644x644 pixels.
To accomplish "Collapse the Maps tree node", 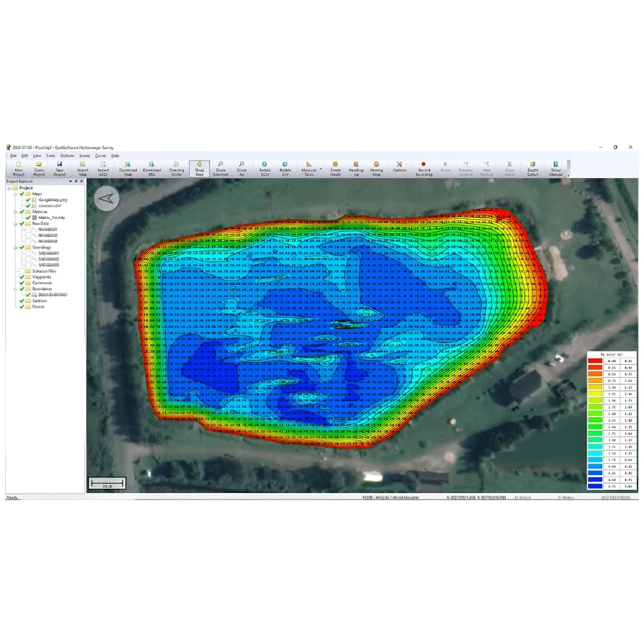I will [16, 194].
